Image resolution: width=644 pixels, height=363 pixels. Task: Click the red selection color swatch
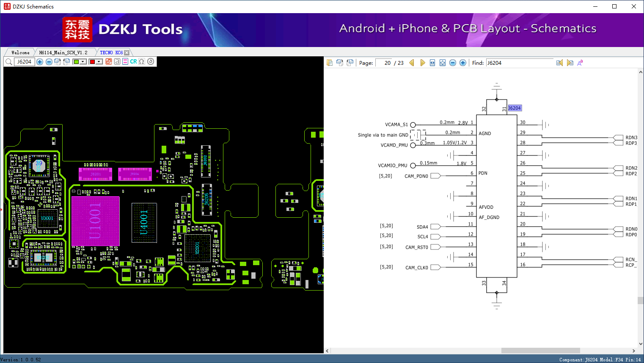tap(93, 62)
